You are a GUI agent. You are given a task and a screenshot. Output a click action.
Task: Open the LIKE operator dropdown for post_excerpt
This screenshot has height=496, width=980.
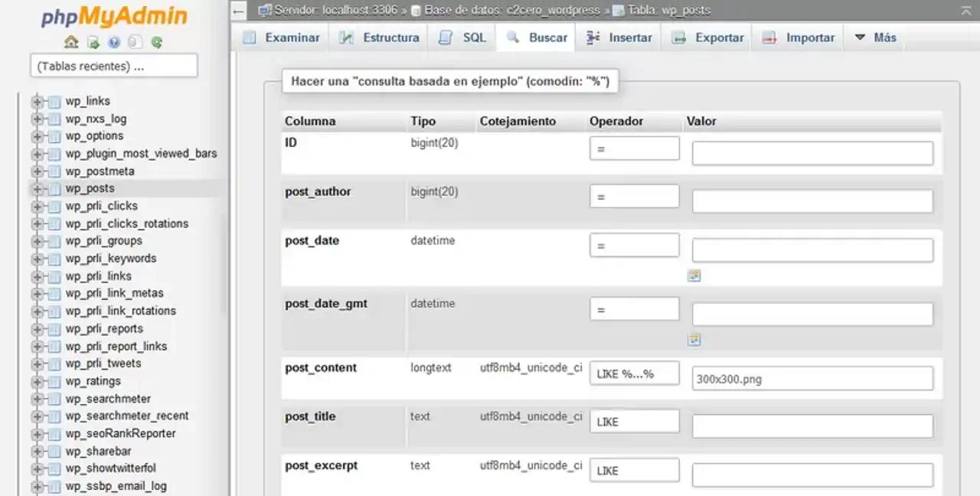pyautogui.click(x=634, y=470)
